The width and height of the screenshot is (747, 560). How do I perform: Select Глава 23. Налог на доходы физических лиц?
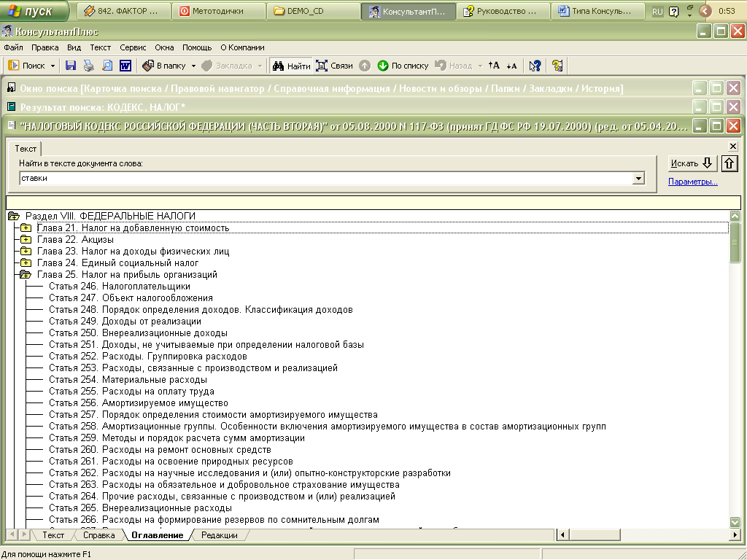coord(133,252)
